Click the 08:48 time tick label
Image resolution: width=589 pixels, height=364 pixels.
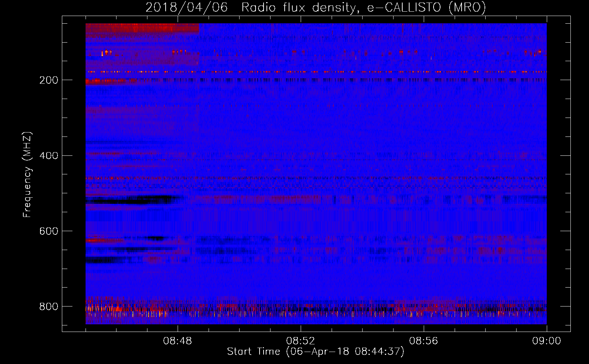click(178, 341)
